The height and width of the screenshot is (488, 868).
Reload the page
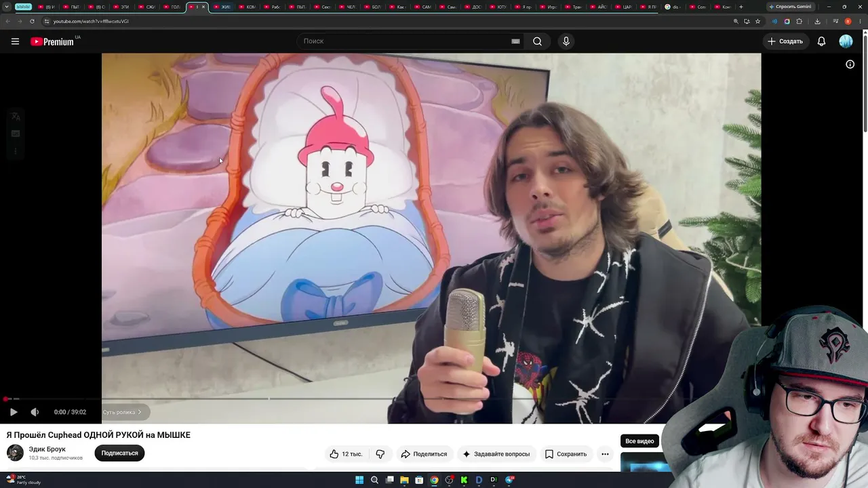pos(32,21)
